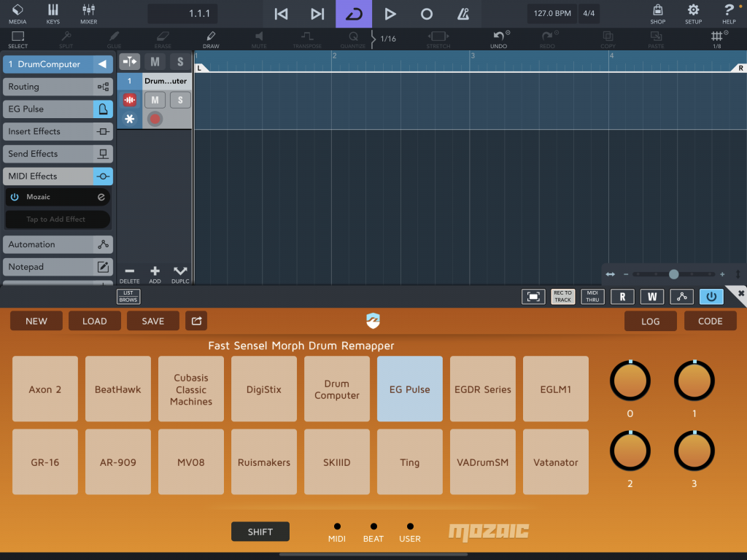
Task: Choose the Erase tool
Action: pos(163,39)
